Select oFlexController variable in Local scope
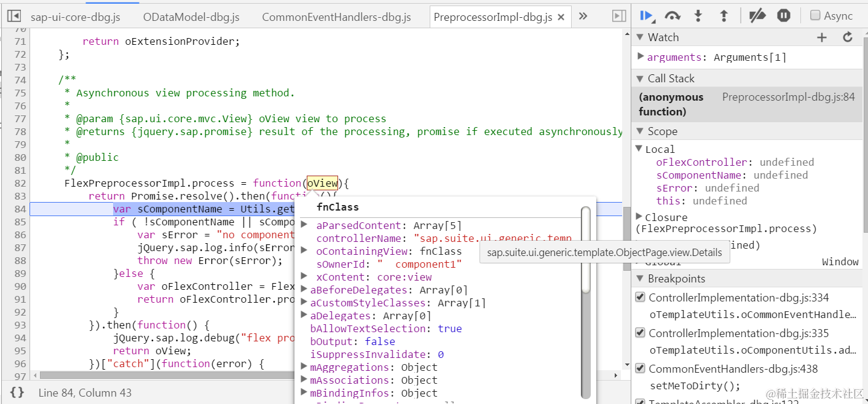The width and height of the screenshot is (868, 404). pos(735,162)
